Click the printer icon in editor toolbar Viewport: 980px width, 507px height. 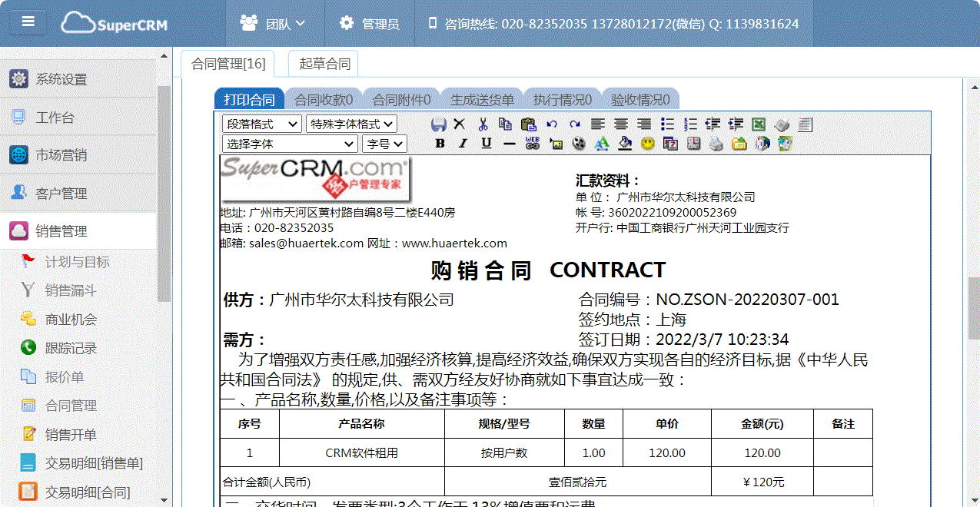(716, 143)
